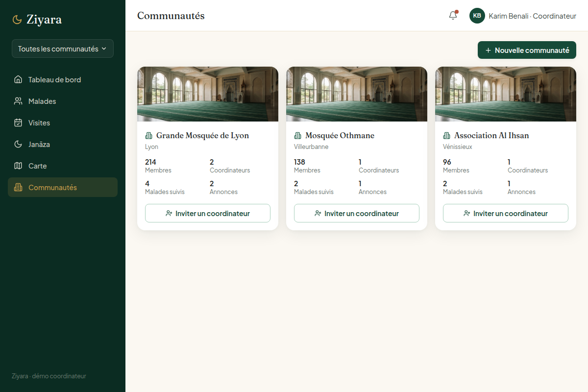
Task: Open Association Al Ihsan cover image
Action: tap(506, 94)
